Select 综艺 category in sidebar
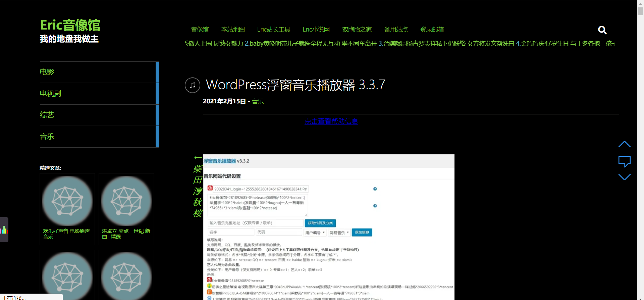The width and height of the screenshot is (644, 300). click(x=99, y=115)
